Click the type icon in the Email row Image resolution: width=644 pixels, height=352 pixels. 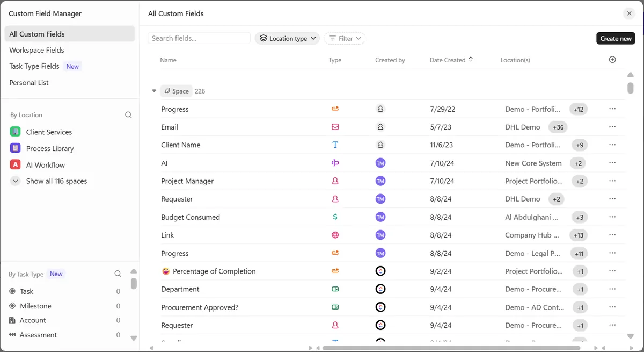[x=335, y=127]
